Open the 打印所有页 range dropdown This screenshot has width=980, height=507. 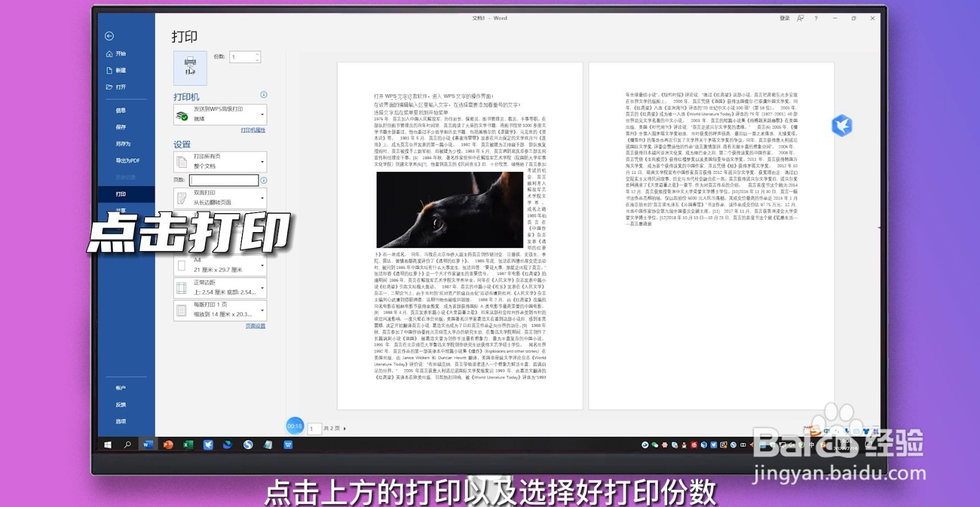click(220, 162)
